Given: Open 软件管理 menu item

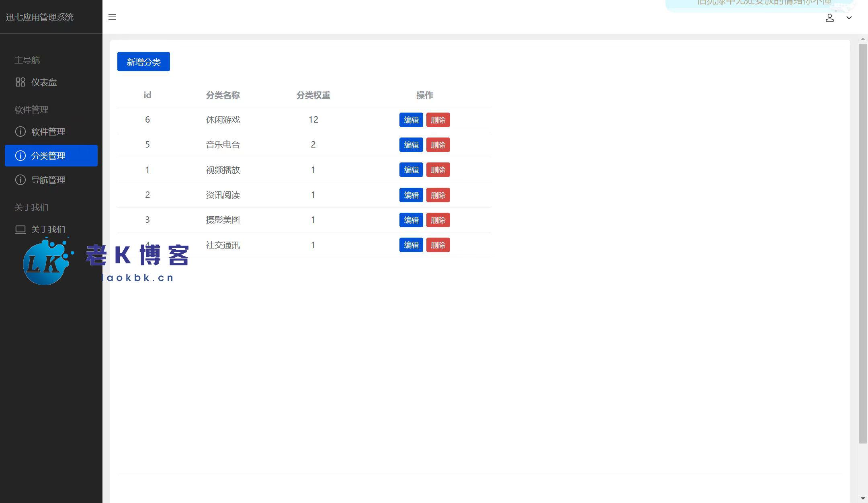Looking at the screenshot, I should click(x=48, y=131).
